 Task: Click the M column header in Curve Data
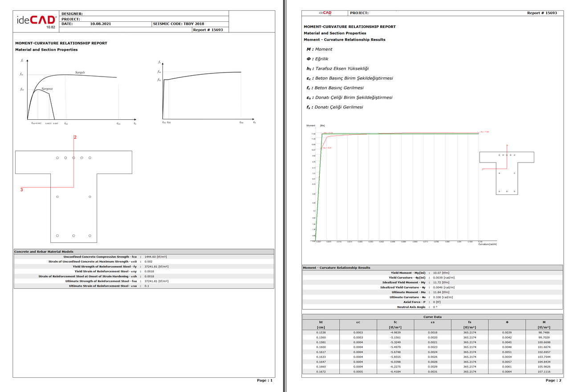(x=543, y=322)
